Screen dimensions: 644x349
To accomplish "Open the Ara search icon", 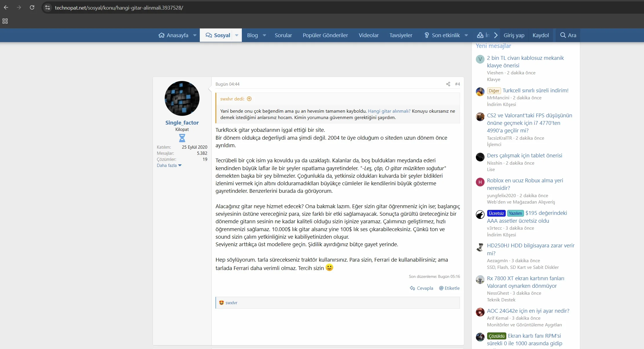I will point(568,35).
